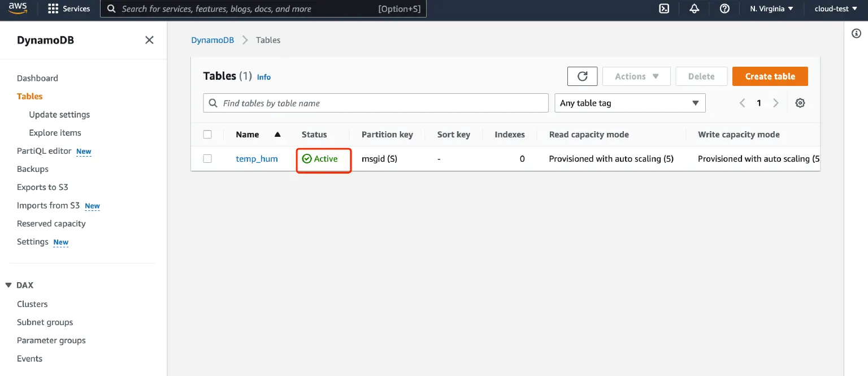Viewport: 868px width, 376px height.
Task: Open the notifications bell
Action: point(695,8)
